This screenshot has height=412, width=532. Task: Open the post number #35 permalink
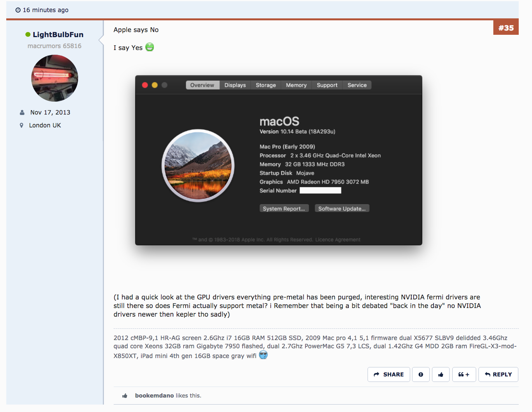click(x=506, y=28)
